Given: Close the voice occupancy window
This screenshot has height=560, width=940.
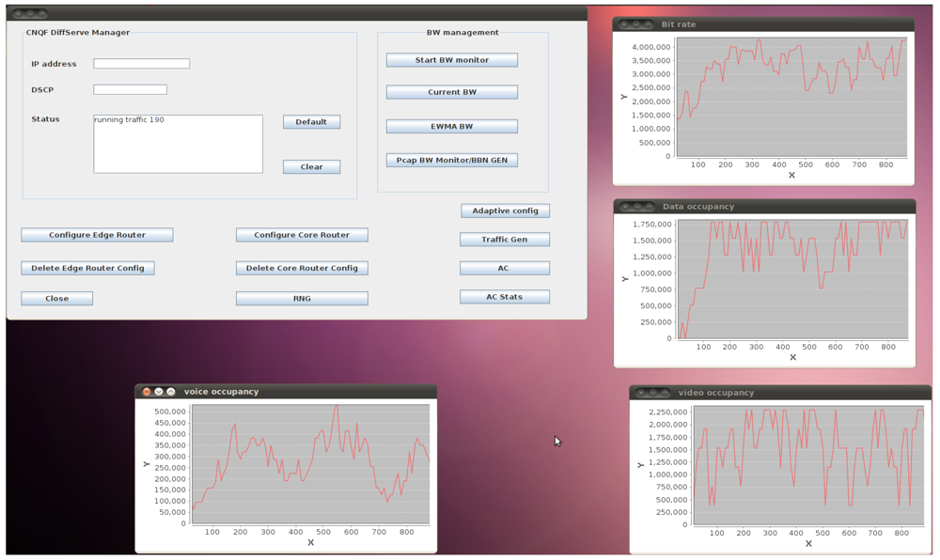Looking at the screenshot, I should tap(147, 392).
